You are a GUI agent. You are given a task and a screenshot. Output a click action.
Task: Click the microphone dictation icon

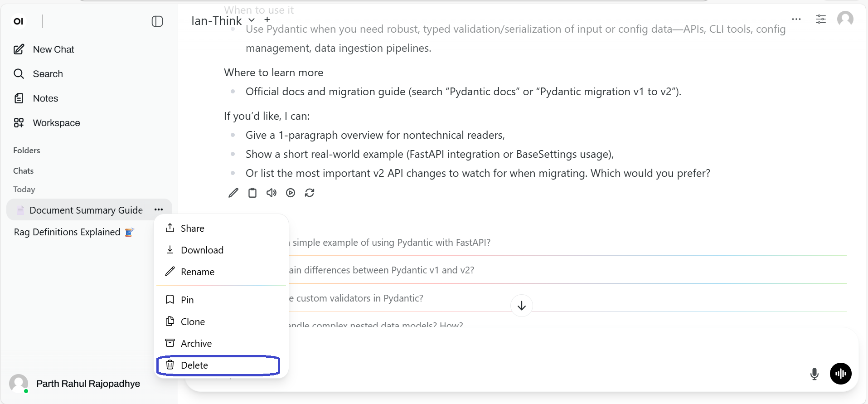815,374
